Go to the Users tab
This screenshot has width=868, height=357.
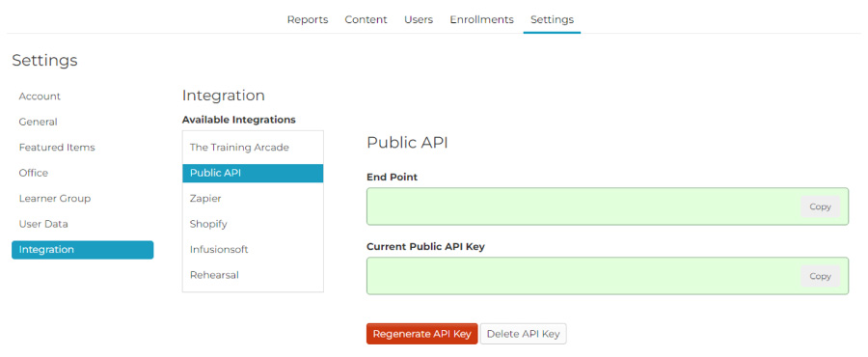point(419,19)
